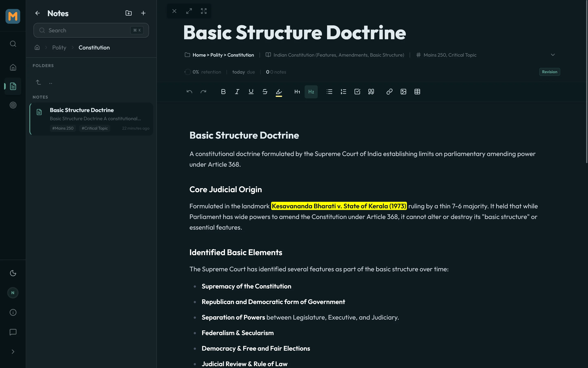The image size is (588, 368).
Task: Redo the last edit
Action: tap(203, 92)
